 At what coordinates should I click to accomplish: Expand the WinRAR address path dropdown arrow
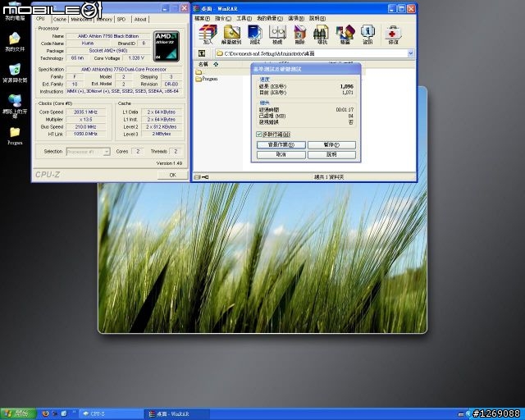411,53
